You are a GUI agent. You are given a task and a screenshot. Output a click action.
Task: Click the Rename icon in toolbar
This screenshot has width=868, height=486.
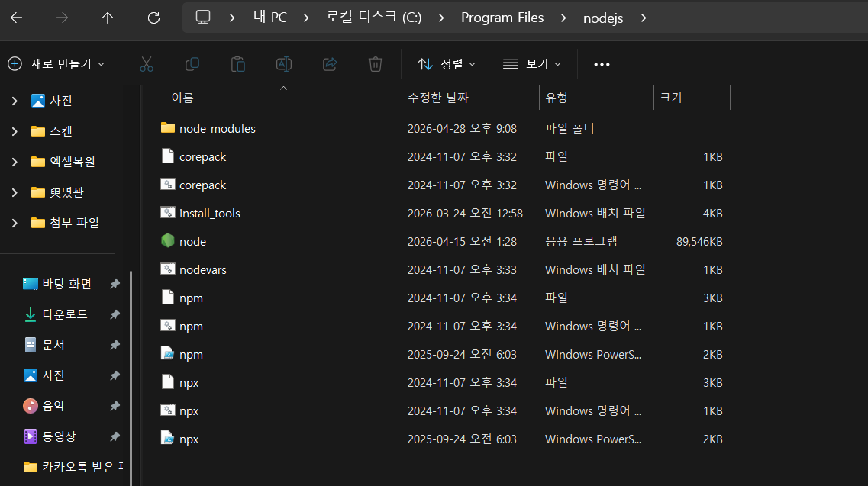[284, 64]
